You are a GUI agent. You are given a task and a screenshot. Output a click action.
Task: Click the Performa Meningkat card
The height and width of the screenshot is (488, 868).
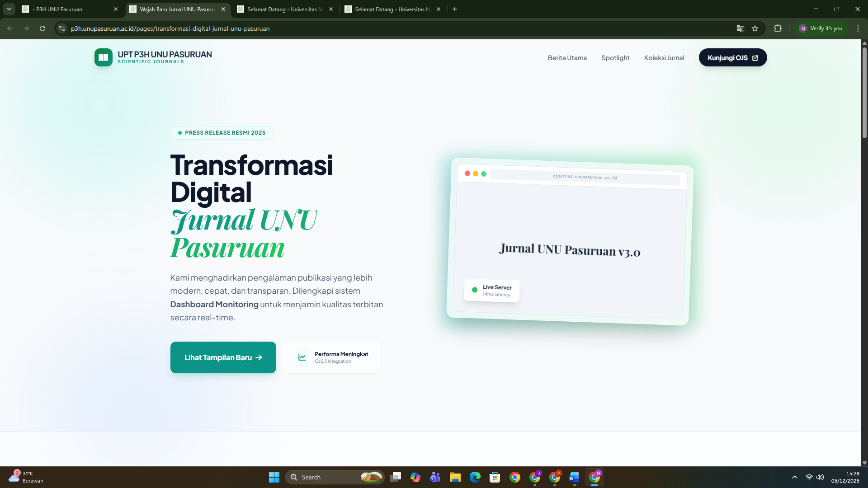pos(331,357)
